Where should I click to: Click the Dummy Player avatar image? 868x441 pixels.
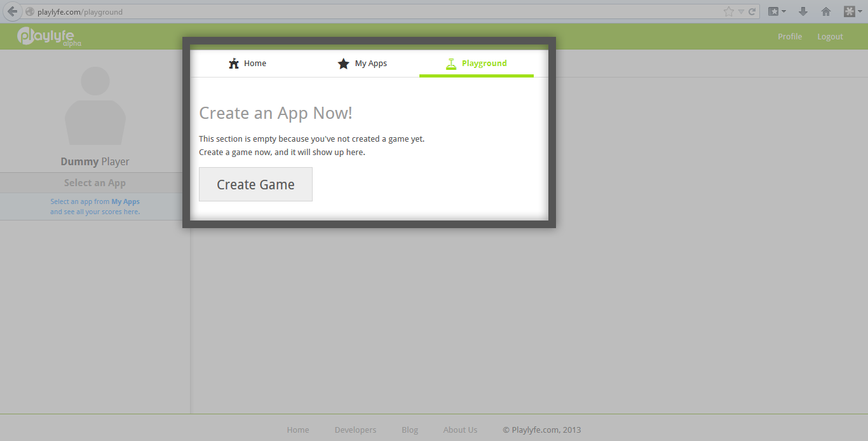tap(95, 105)
